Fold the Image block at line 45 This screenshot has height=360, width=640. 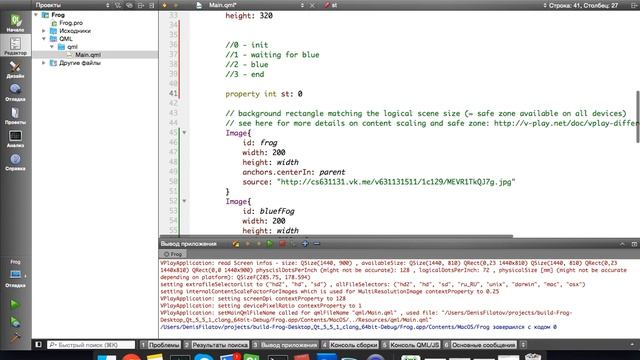[184, 133]
